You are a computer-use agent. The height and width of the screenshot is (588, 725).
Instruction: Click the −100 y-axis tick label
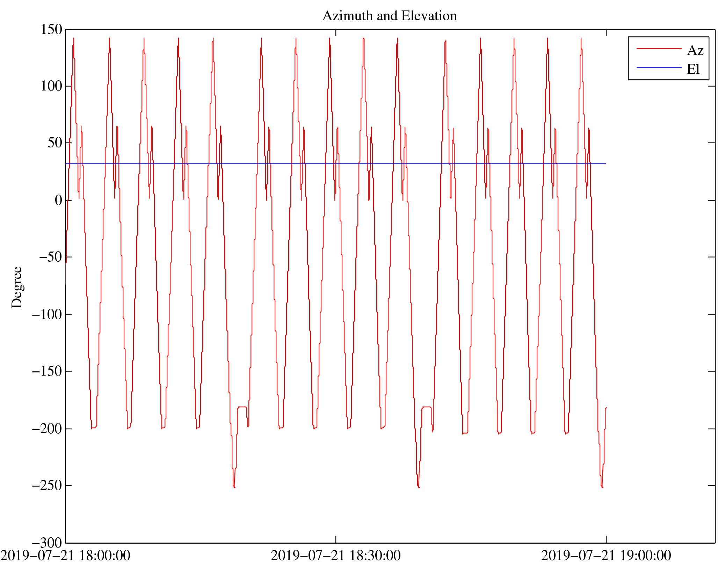47,315
